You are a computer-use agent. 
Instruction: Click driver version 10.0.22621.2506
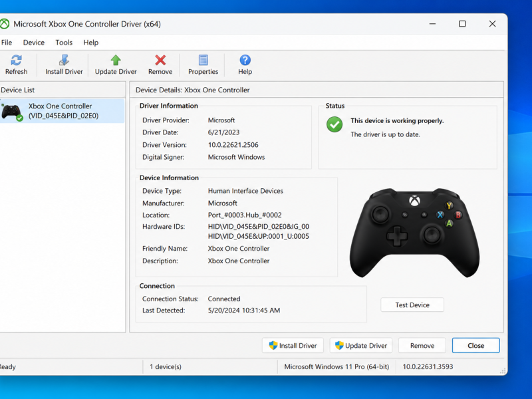(x=233, y=145)
